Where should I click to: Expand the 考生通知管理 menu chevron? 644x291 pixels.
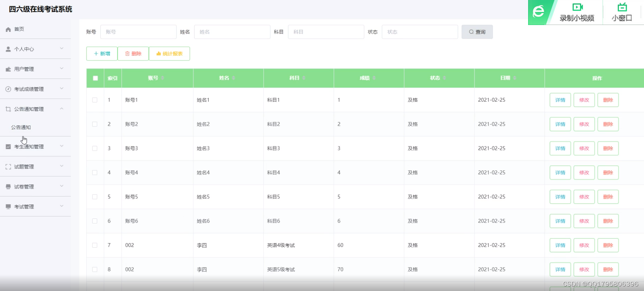tap(62, 146)
